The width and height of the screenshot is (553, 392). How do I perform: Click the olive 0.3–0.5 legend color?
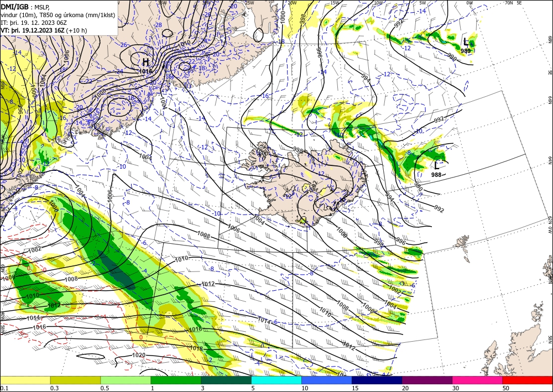point(75,380)
